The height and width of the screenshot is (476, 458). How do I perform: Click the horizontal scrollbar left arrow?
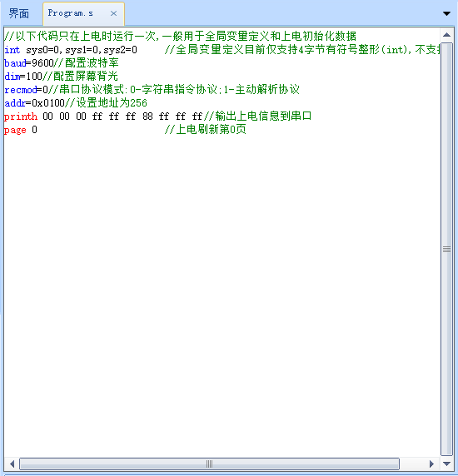[x=12, y=464]
